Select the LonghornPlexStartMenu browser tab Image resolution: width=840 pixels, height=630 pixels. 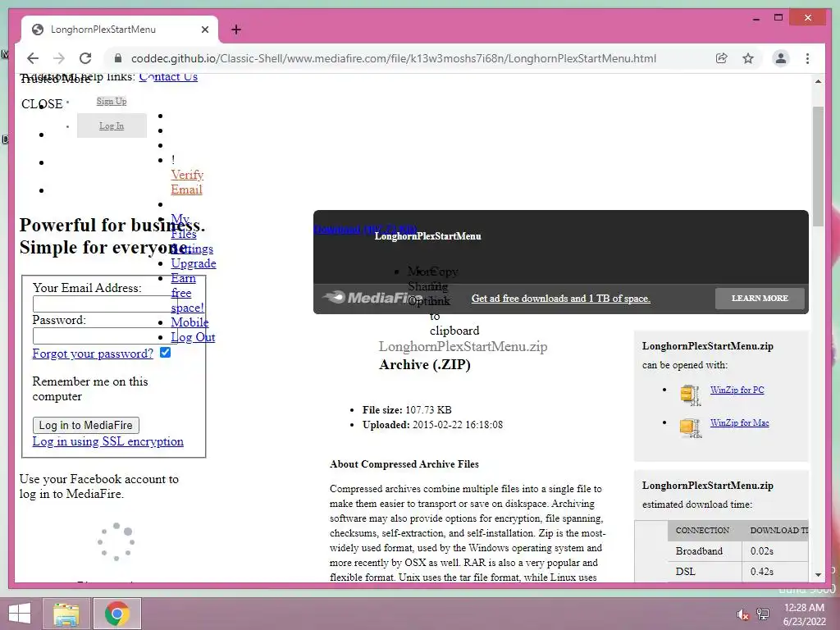(x=119, y=30)
